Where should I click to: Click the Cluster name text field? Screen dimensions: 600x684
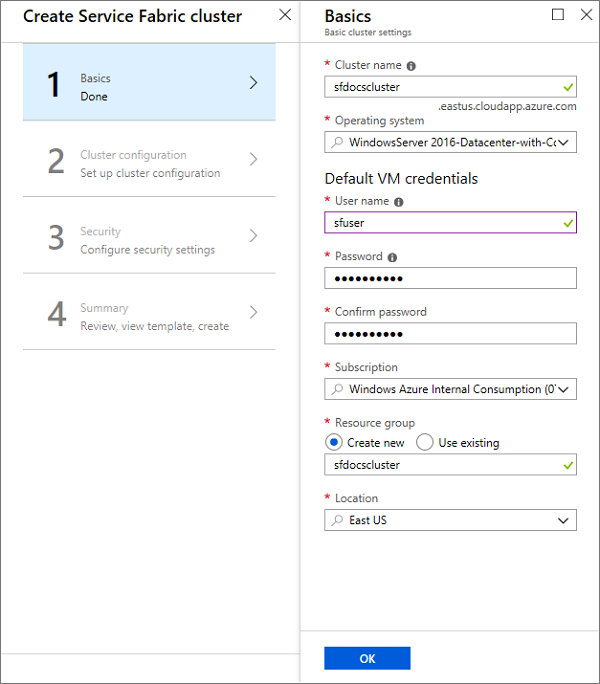tap(450, 87)
